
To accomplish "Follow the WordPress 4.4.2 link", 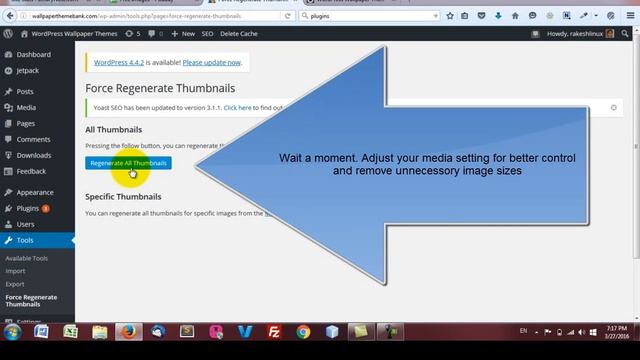I will click(119, 62).
